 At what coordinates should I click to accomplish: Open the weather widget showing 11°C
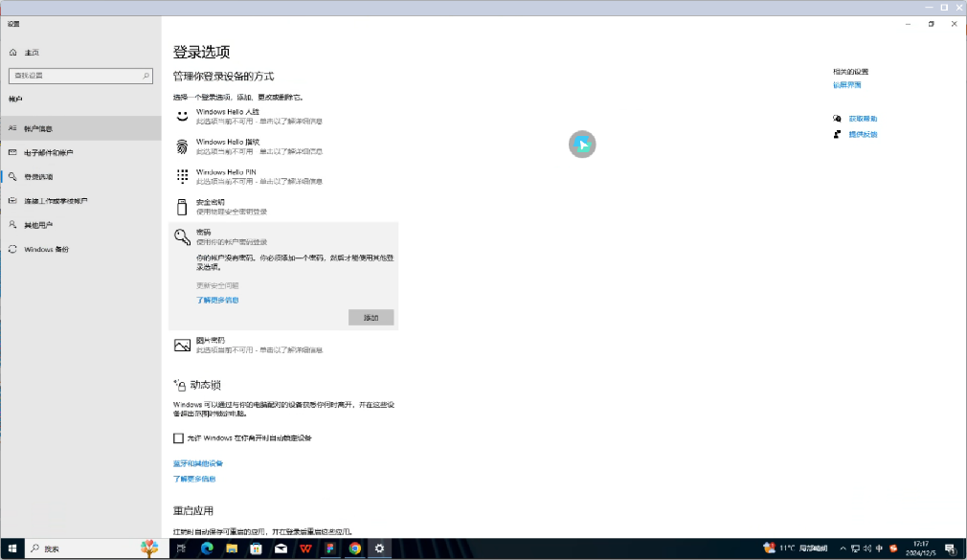(796, 549)
